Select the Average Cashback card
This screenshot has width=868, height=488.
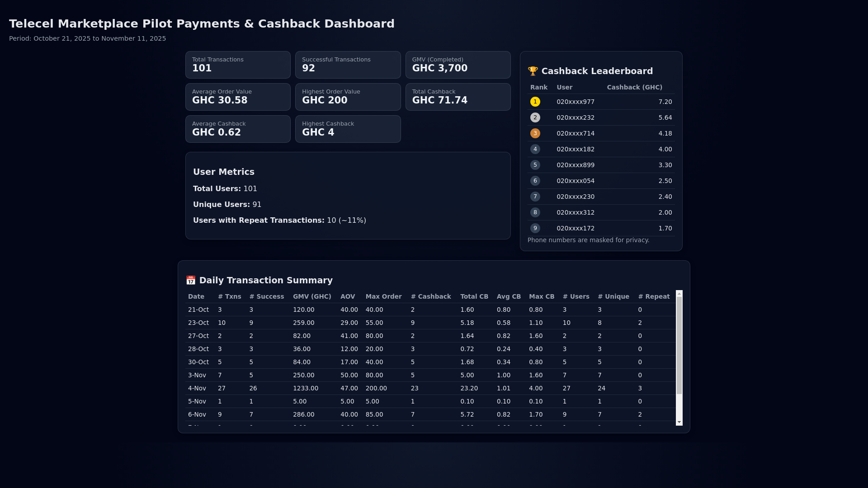[x=238, y=129]
